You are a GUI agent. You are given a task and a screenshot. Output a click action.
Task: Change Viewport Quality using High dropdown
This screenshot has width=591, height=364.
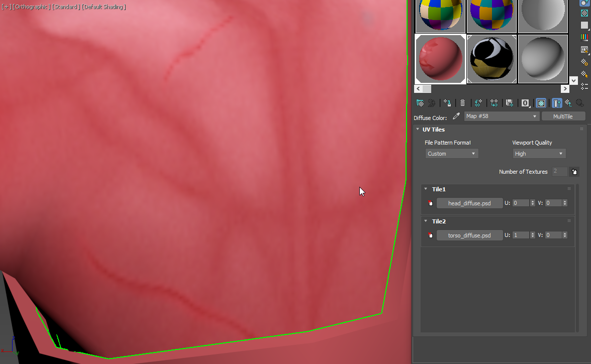tap(539, 153)
